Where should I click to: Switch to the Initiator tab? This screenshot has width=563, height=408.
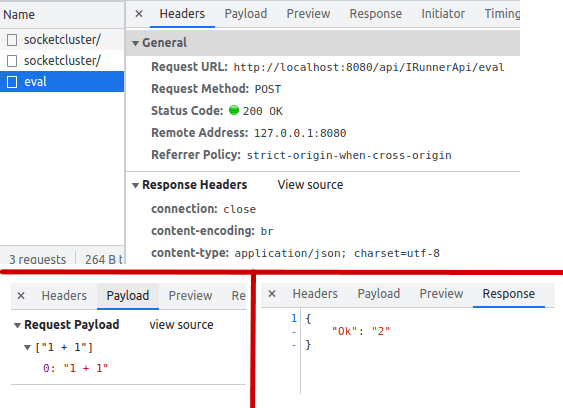pyautogui.click(x=443, y=14)
